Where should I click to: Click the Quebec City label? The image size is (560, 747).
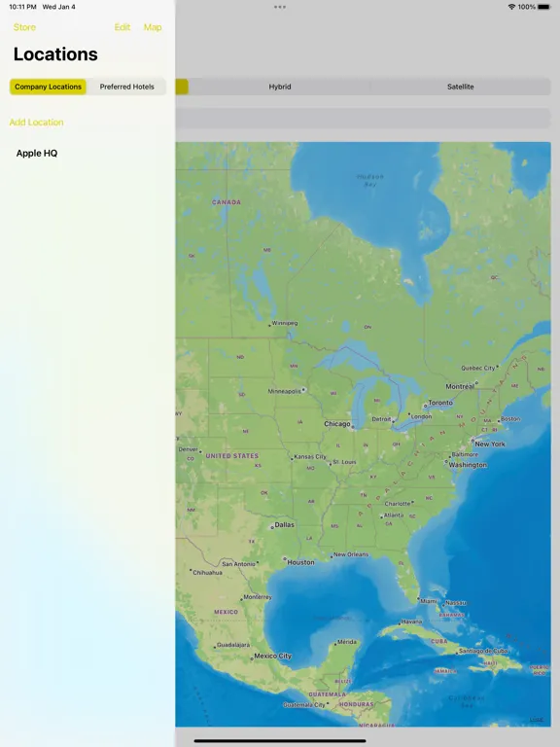pos(478,368)
